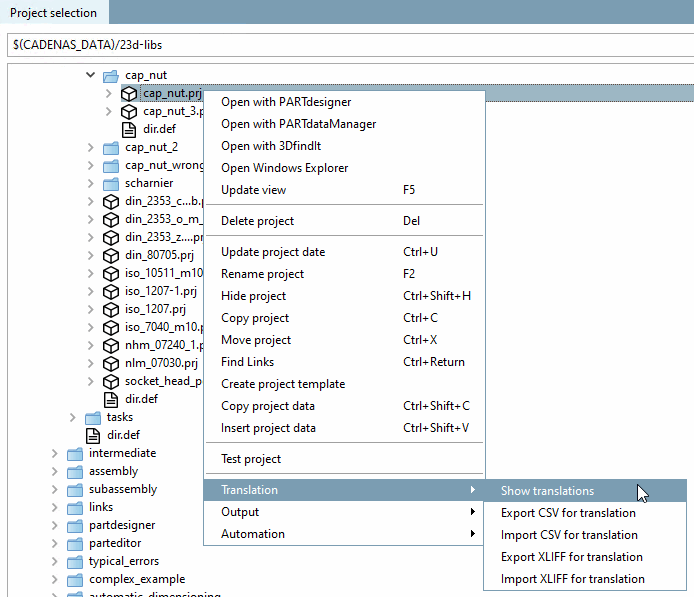Click the cap_nut.prj project cube icon
This screenshot has height=597, width=694.
pyautogui.click(x=128, y=93)
